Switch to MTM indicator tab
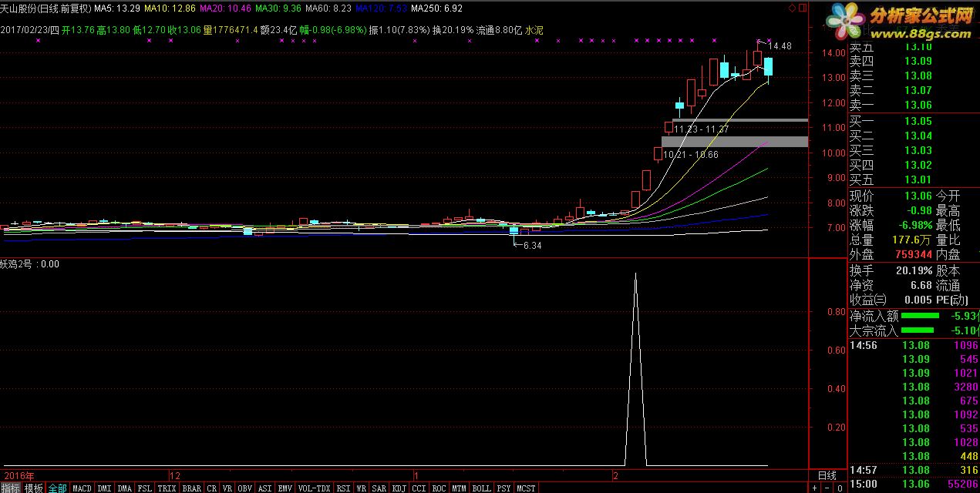Viewport: 980px width, 493px height. [x=460, y=488]
